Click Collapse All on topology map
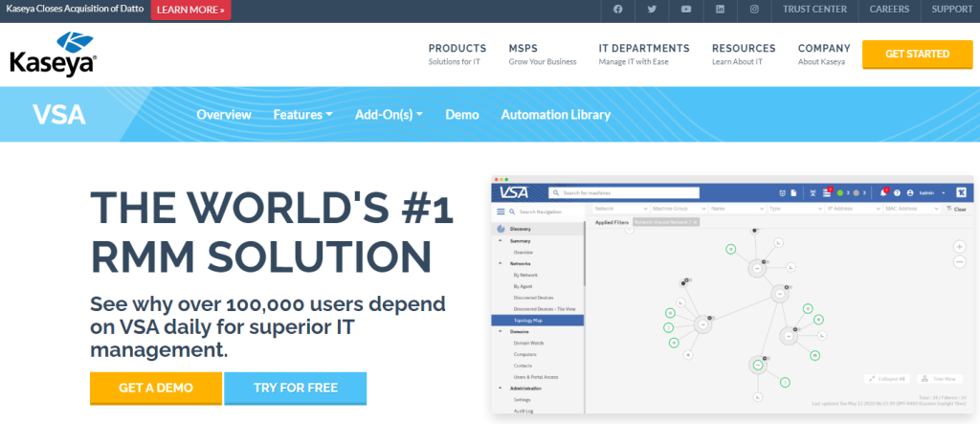The image size is (980, 424). (887, 379)
